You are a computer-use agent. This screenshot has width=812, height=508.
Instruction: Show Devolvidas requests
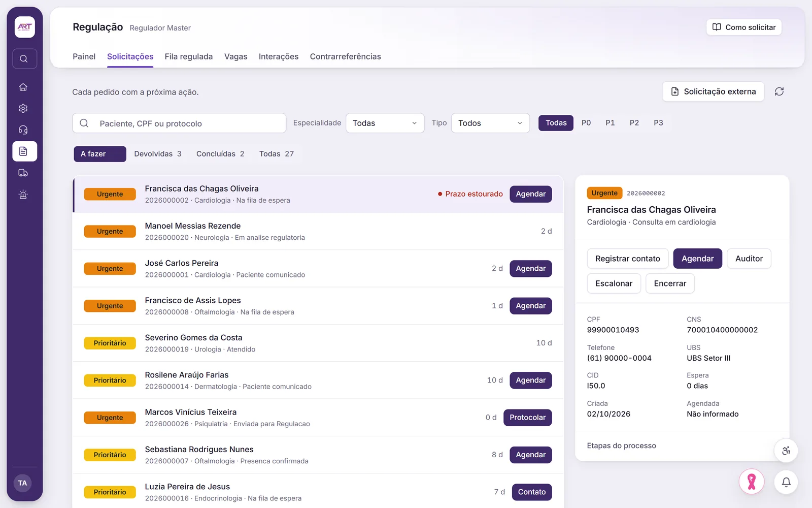[158, 154]
